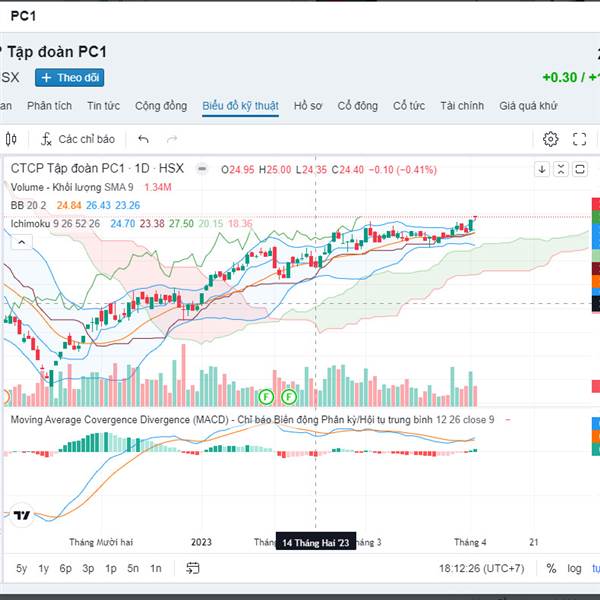Switch to the Cộng đồng tab
Image resolution: width=600 pixels, height=600 pixels.
(x=161, y=106)
